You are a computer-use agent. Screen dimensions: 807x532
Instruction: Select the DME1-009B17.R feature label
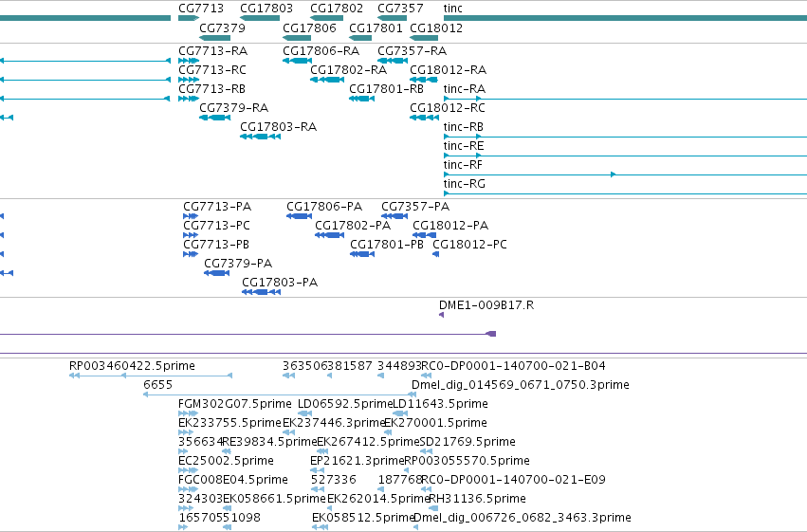click(x=486, y=305)
